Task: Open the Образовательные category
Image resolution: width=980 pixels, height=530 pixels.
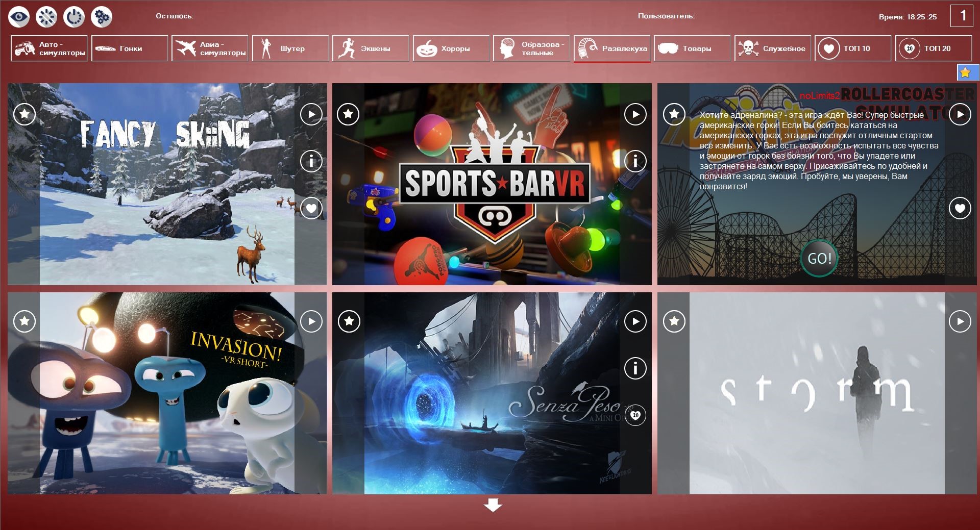Action: coord(531,48)
